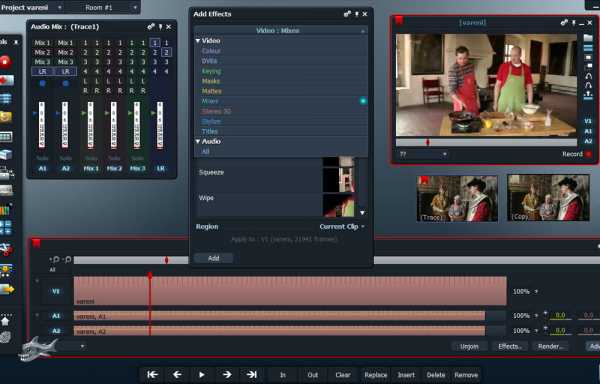Click timeline zoom-in magnifier icon
This screenshot has width=600, height=384.
[x=55, y=260]
